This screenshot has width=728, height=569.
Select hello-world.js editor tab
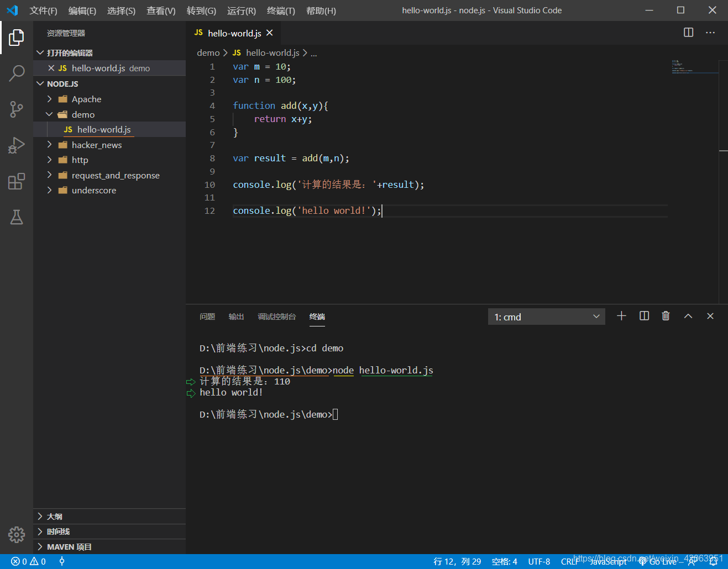tap(234, 33)
